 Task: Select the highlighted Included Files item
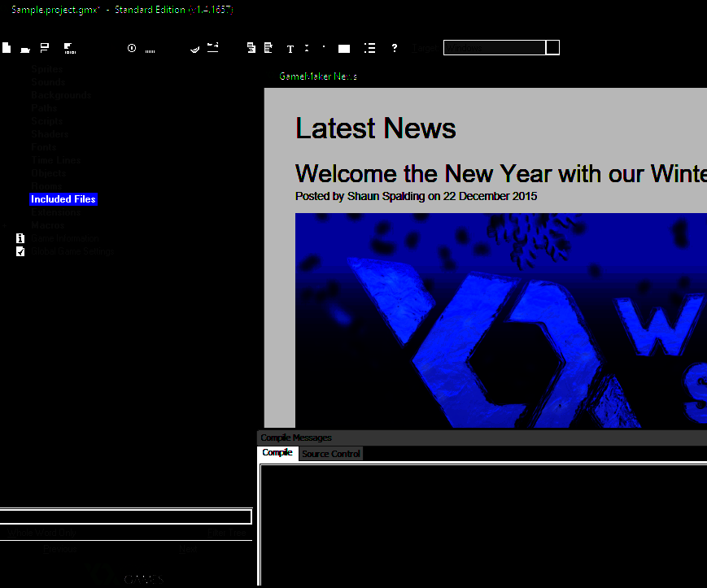click(x=63, y=199)
